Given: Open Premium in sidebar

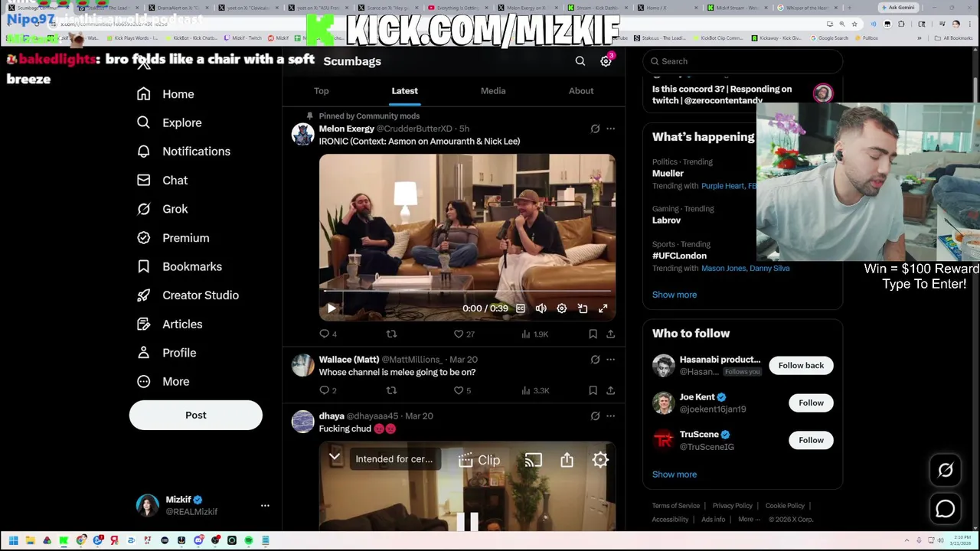Looking at the screenshot, I should coord(172,238).
